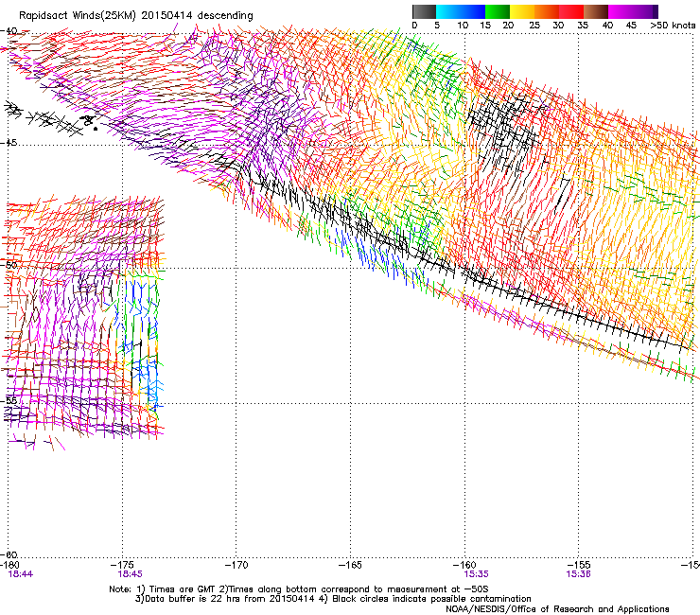Click the -50 latitude axis label
This screenshot has width=700, height=615.
(x=9, y=265)
